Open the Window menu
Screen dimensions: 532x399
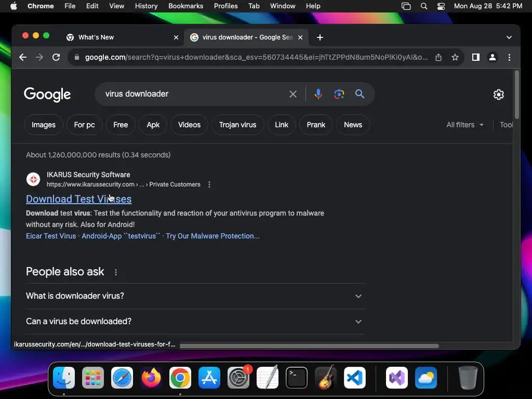283,6
